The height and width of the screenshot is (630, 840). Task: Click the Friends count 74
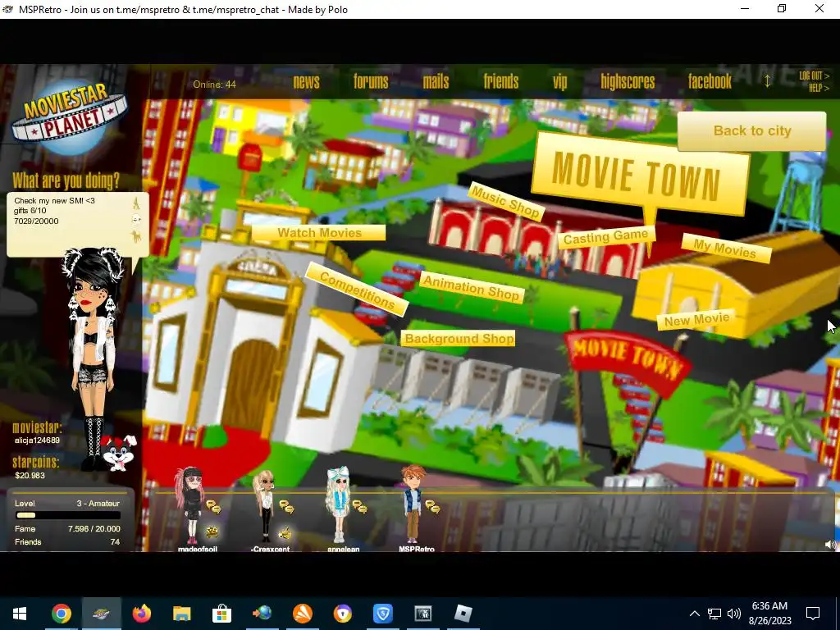coord(115,542)
